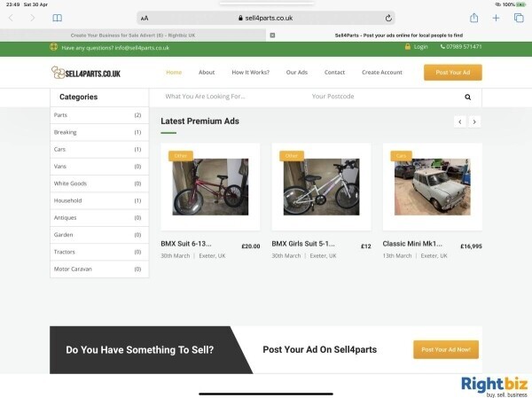This screenshot has height=398, width=532.
Task: Click the Other tag on girls BMX
Action: (x=292, y=156)
